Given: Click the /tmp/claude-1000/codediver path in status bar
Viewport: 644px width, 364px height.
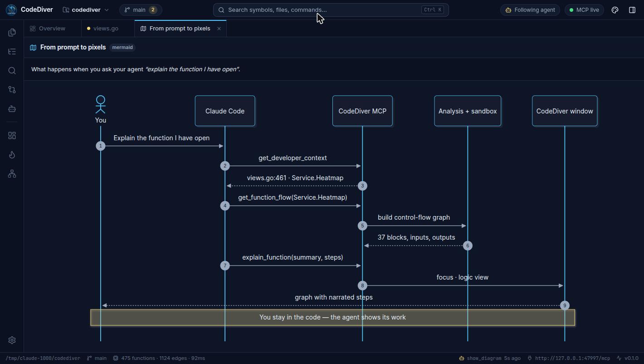Looking at the screenshot, I should pyautogui.click(x=43, y=358).
